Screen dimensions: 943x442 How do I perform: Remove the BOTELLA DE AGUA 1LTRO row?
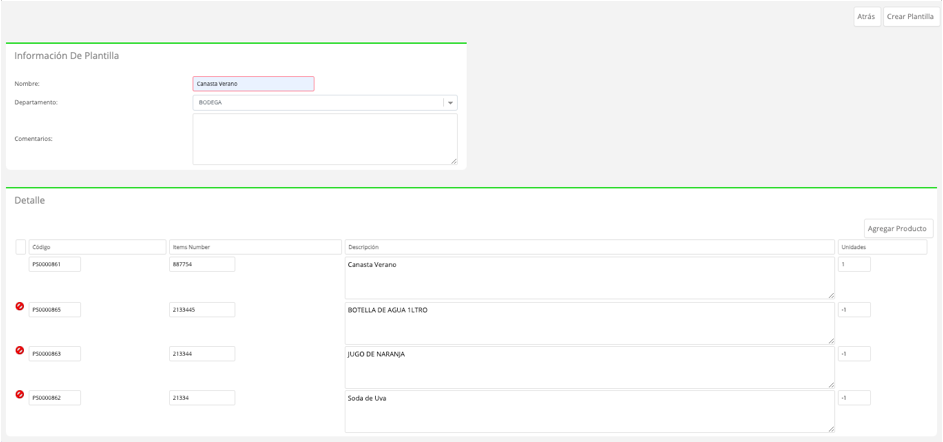tap(19, 306)
